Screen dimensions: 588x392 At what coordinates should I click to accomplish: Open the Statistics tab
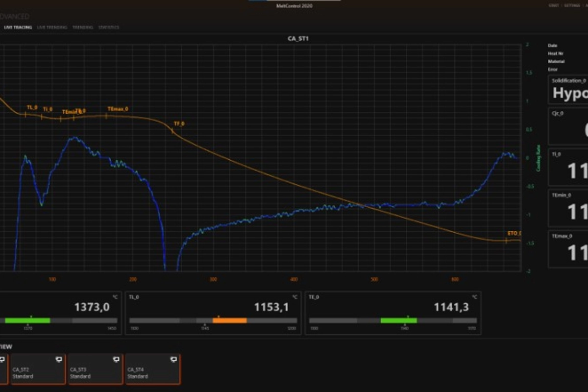coord(109,27)
